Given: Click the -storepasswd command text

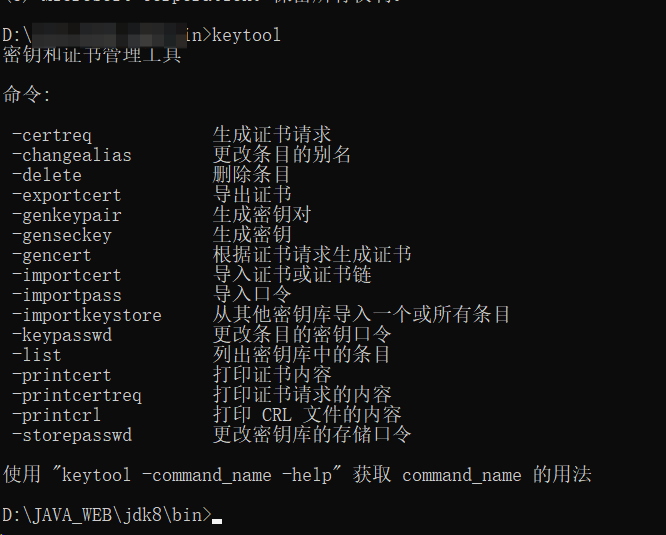Looking at the screenshot, I should click(72, 435).
